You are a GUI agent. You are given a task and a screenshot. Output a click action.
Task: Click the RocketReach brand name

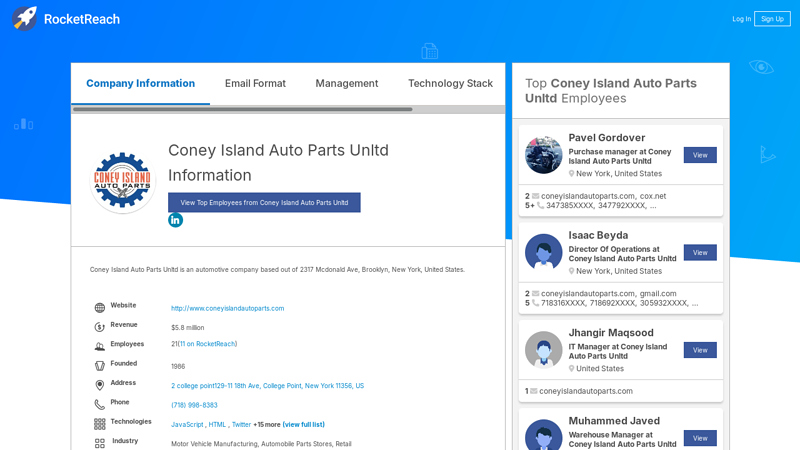pyautogui.click(x=82, y=19)
